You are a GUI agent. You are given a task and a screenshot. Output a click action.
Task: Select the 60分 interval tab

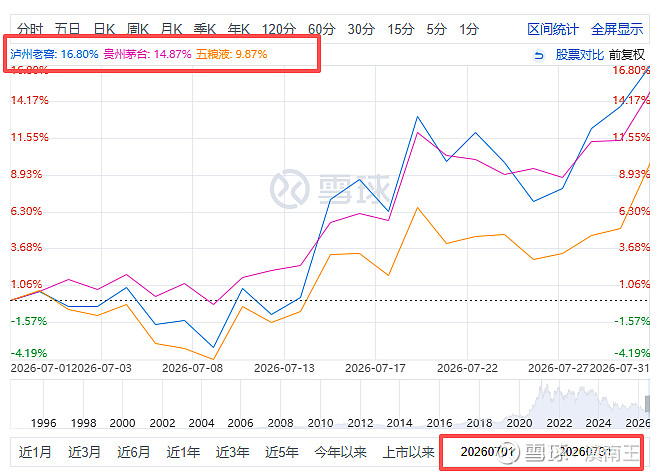pos(322,29)
